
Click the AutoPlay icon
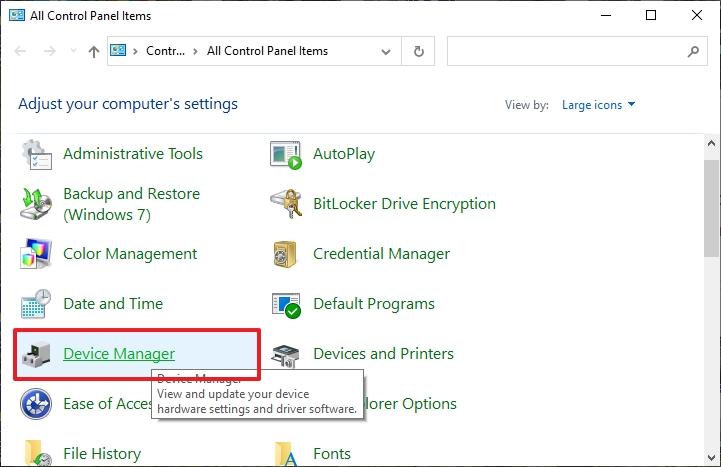(286, 154)
